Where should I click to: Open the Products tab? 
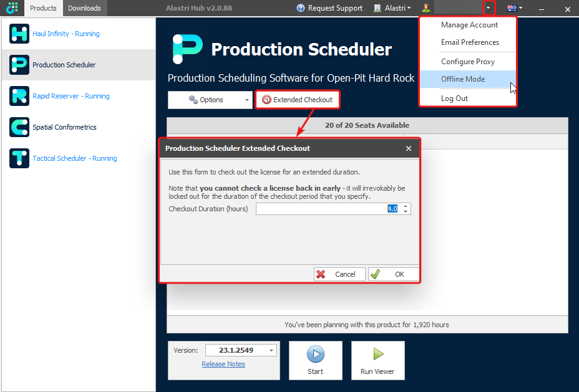pyautogui.click(x=43, y=8)
